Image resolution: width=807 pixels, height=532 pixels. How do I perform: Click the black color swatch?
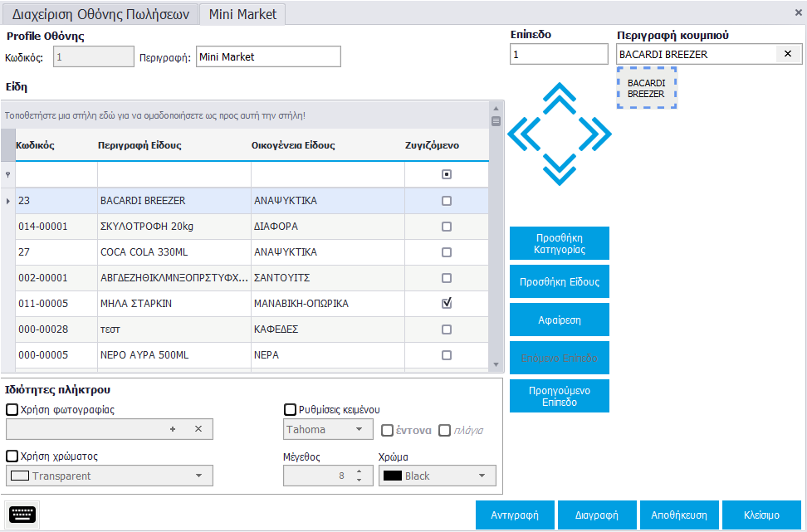click(x=393, y=476)
